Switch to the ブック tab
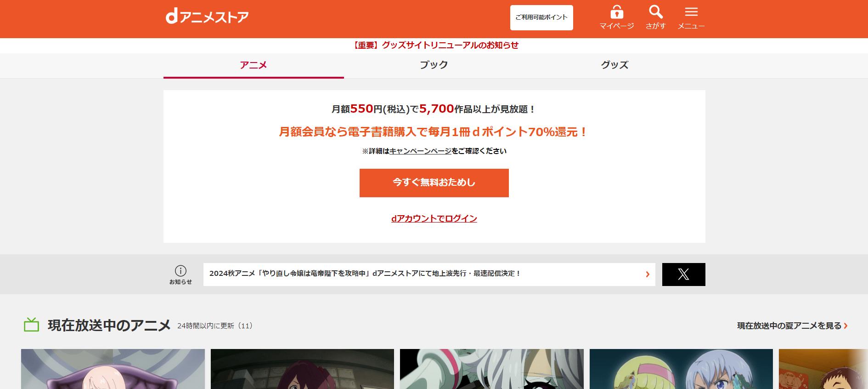The height and width of the screenshot is (389, 868). 434,66
